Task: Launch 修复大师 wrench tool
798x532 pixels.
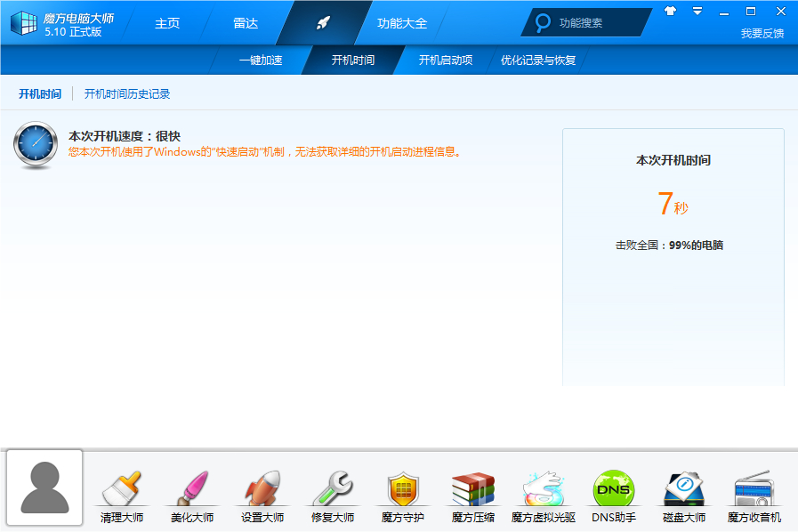Action: tap(333, 488)
